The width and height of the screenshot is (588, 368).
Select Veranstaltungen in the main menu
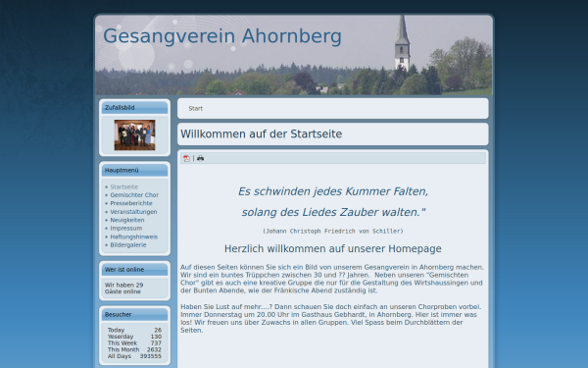(133, 212)
